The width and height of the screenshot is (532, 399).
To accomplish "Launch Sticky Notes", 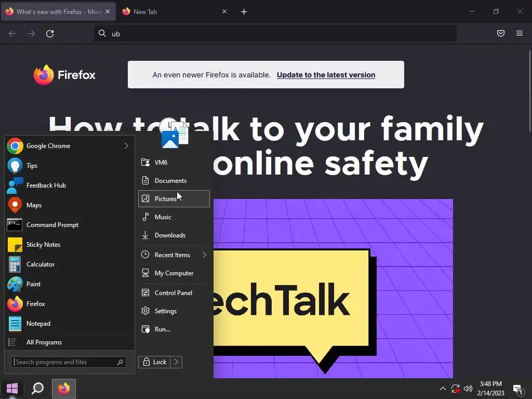I will (x=69, y=244).
